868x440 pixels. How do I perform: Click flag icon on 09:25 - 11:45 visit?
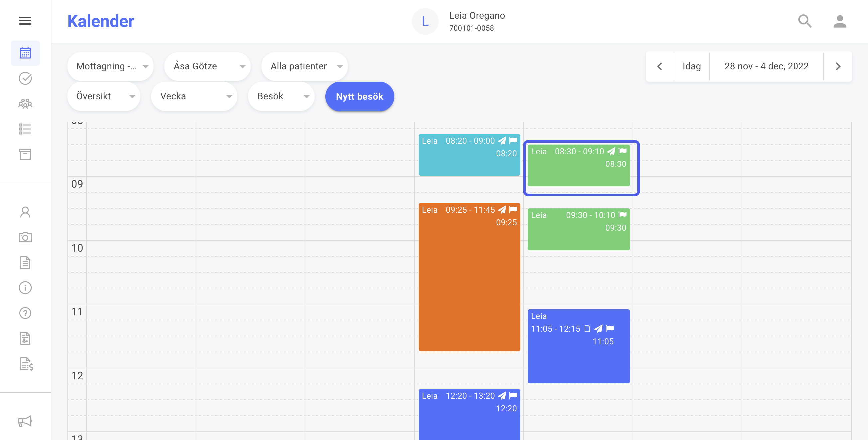click(x=513, y=209)
